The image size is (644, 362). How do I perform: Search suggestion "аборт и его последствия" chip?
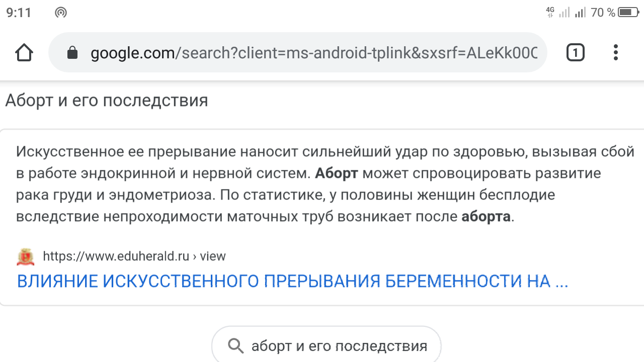327,345
